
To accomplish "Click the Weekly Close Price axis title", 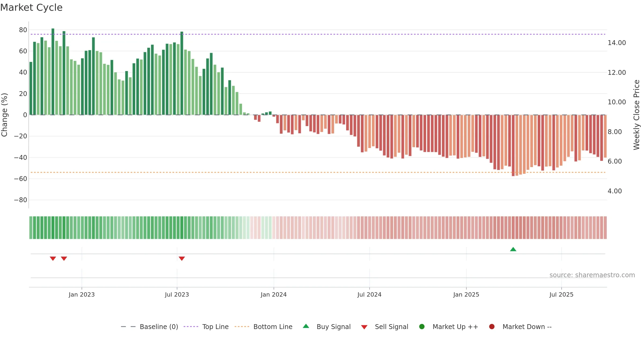I will coord(636,115).
